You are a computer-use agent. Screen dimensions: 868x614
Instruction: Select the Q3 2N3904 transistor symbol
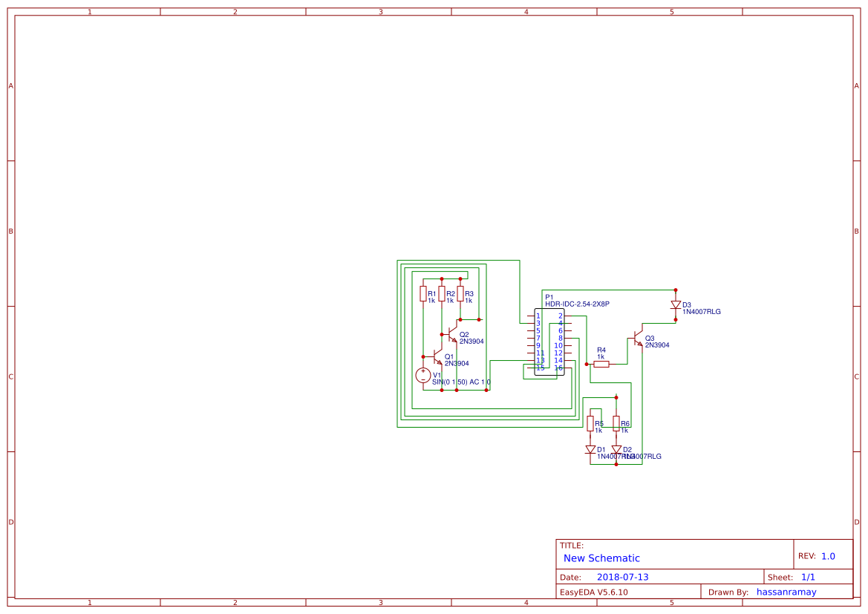click(x=637, y=339)
